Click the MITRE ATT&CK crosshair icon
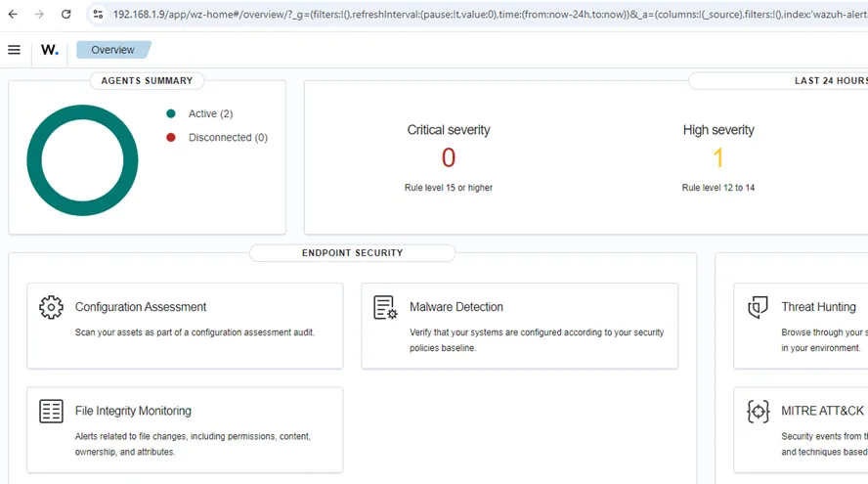This screenshot has height=484, width=868. click(758, 412)
